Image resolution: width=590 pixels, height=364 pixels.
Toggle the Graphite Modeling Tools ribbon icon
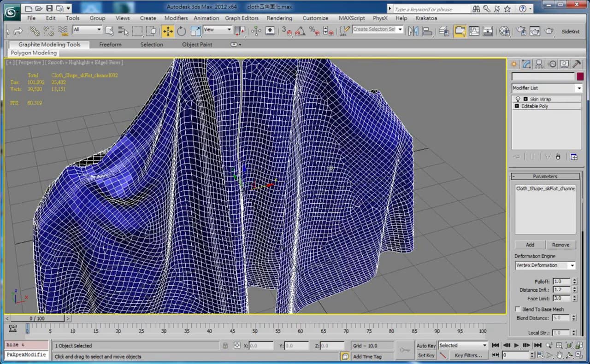[x=460, y=31]
